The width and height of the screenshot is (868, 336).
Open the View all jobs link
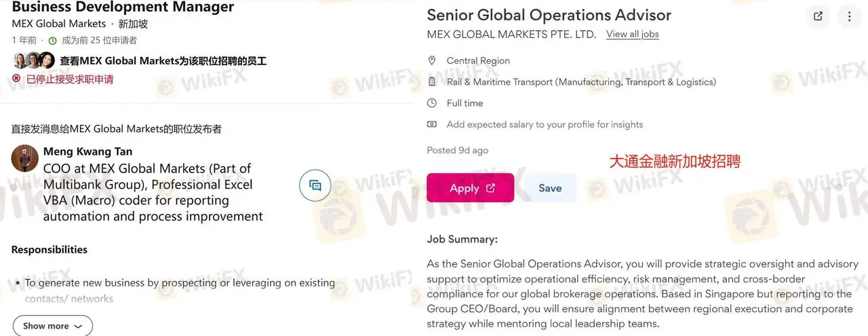pos(632,34)
